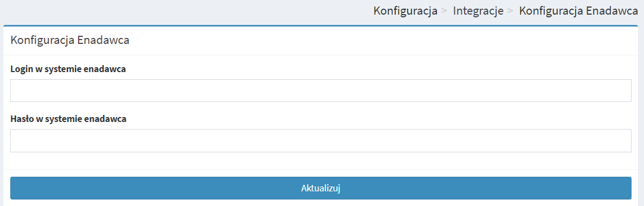Screen dimensions: 644x206
Task: Click the Konfiguracja Enadawca panel heading
Action: pyautogui.click(x=70, y=41)
